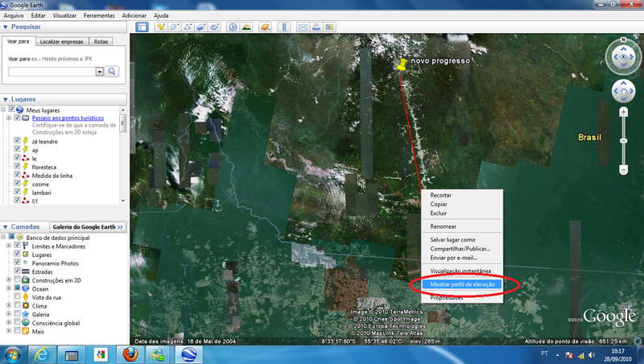
Task: Select the Add Image Overlay tool
Action: (x=200, y=27)
